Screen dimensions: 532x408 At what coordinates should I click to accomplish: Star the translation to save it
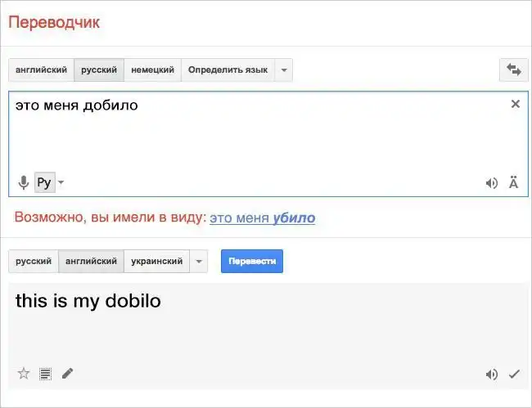pos(24,374)
